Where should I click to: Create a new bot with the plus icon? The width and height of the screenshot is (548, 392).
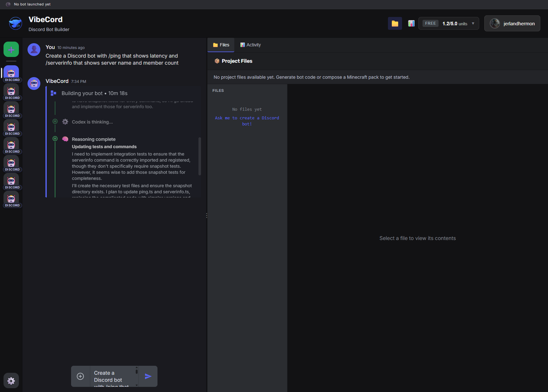(x=11, y=49)
